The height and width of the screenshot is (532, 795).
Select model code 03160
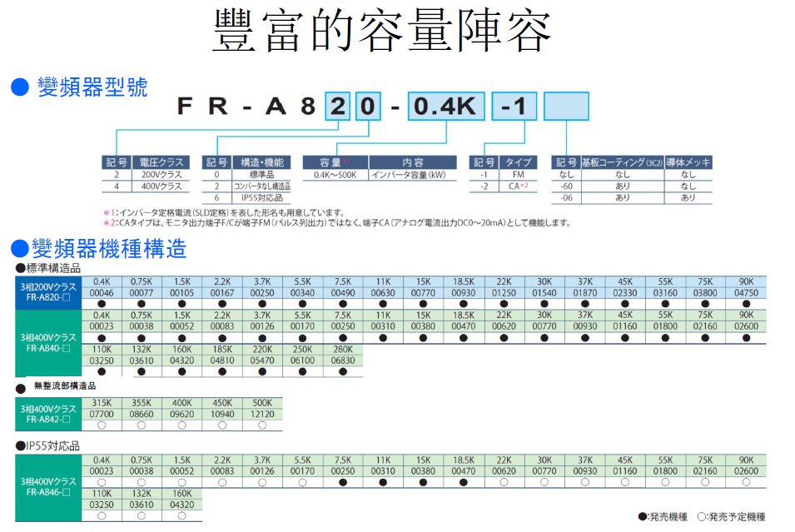[x=665, y=293]
